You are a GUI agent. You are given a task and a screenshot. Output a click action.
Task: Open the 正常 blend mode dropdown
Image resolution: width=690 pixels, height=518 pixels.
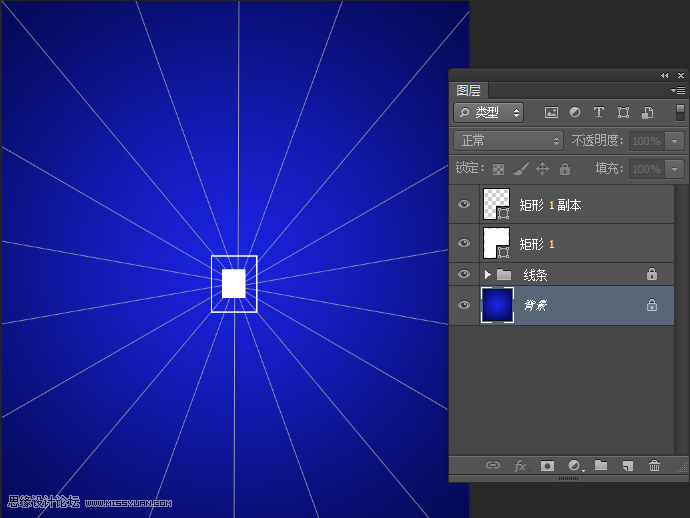tap(508, 141)
